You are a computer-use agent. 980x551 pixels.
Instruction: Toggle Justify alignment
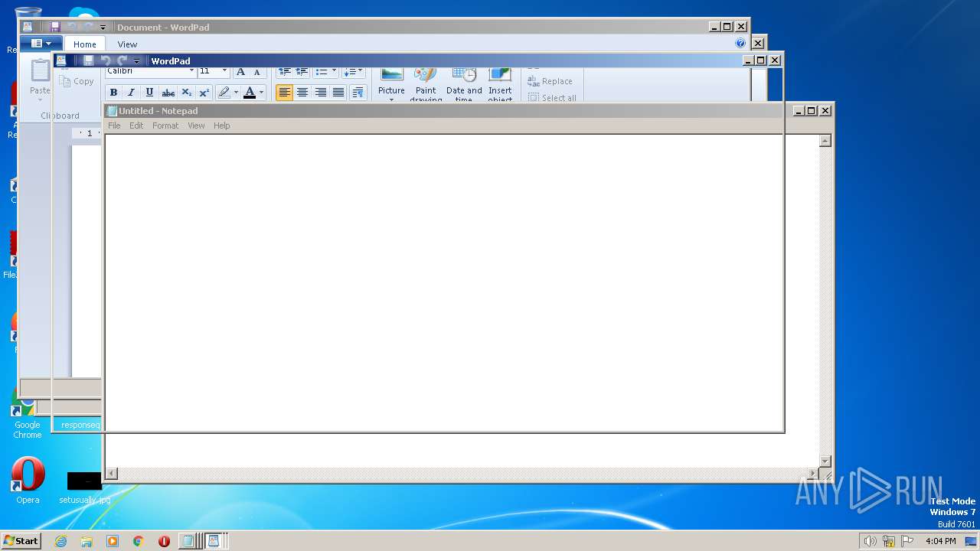[338, 93]
